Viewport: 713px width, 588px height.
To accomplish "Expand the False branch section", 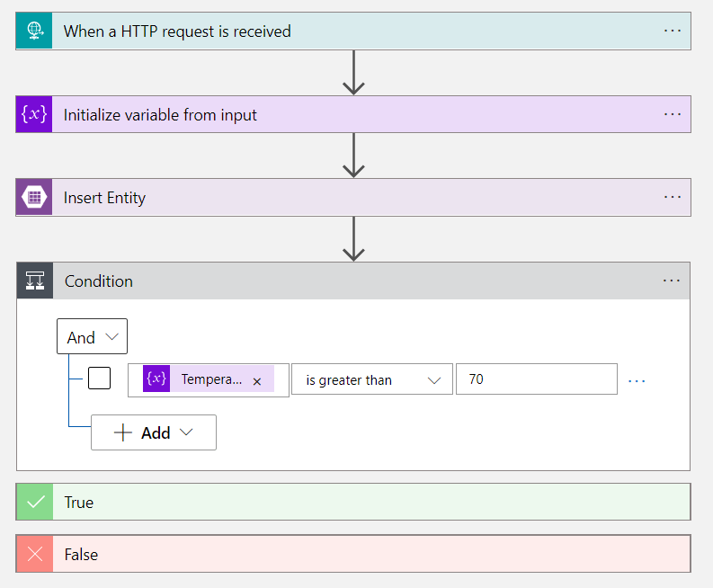I will click(360, 555).
